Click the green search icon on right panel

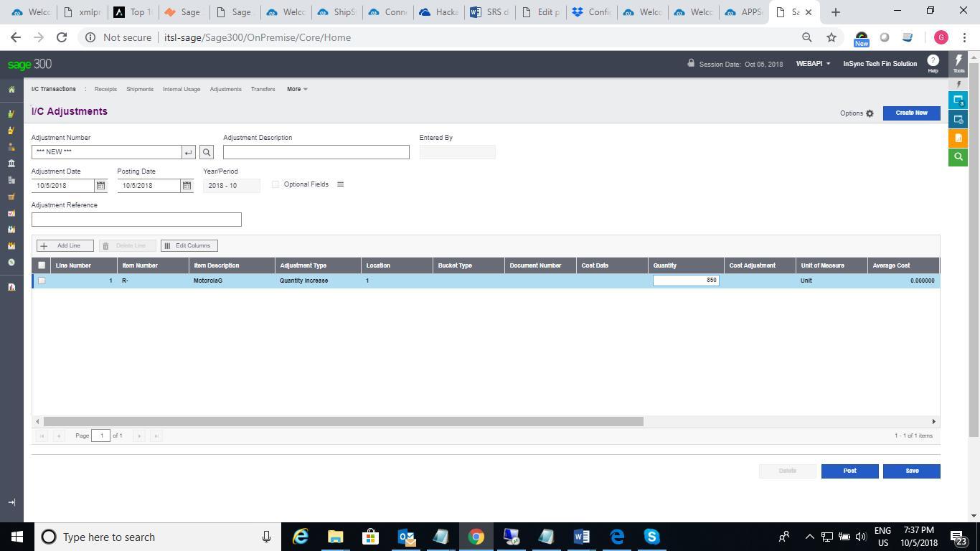pyautogui.click(x=958, y=156)
